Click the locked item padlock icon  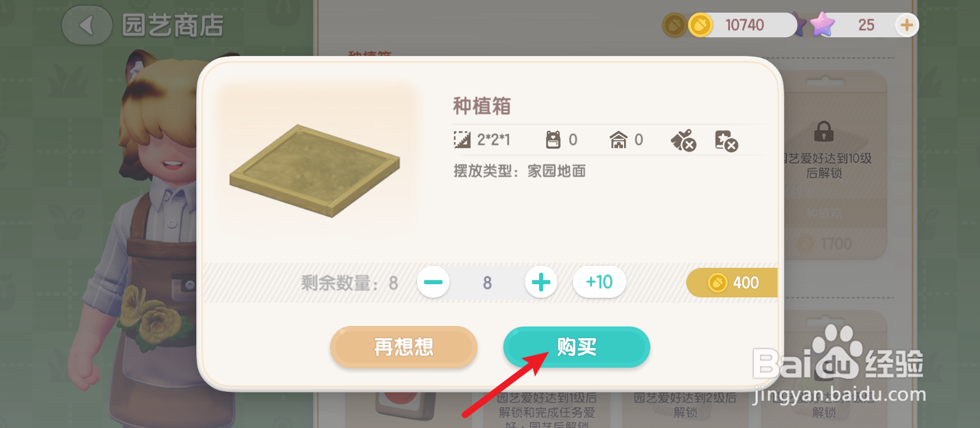coord(824,131)
